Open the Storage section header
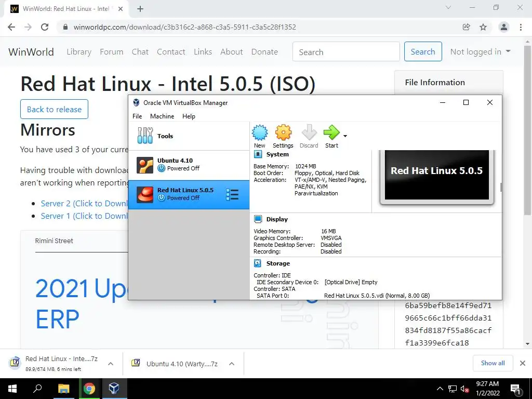This screenshot has width=532, height=399. (278, 263)
